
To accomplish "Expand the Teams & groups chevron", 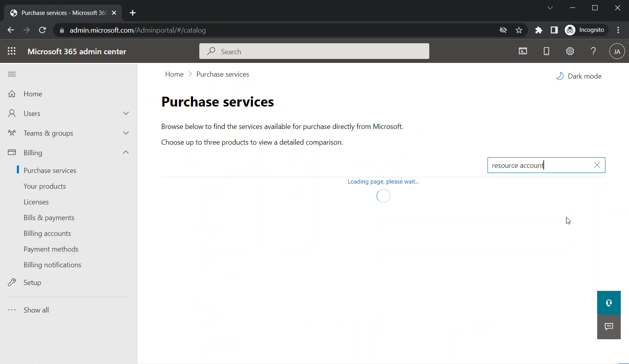I will tap(126, 133).
